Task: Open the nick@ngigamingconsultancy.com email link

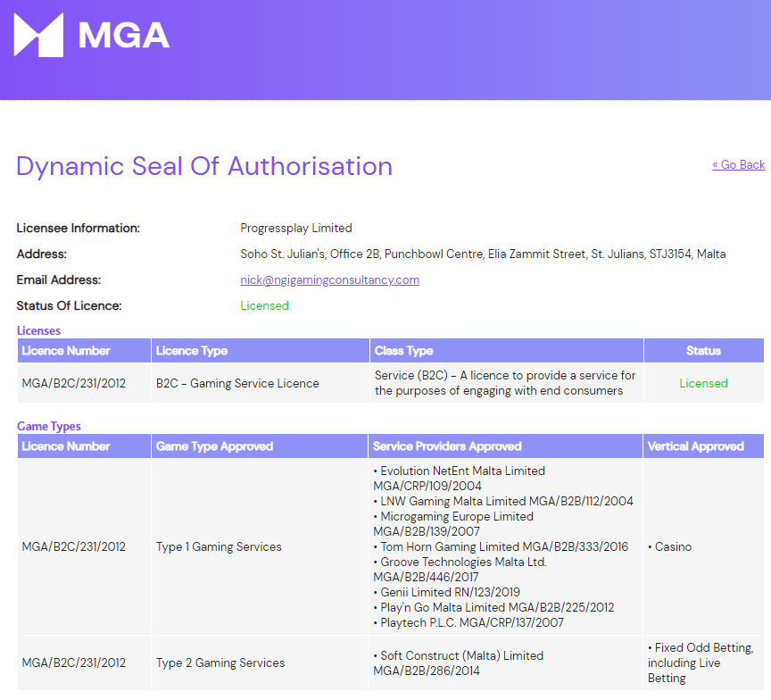Action: point(329,279)
